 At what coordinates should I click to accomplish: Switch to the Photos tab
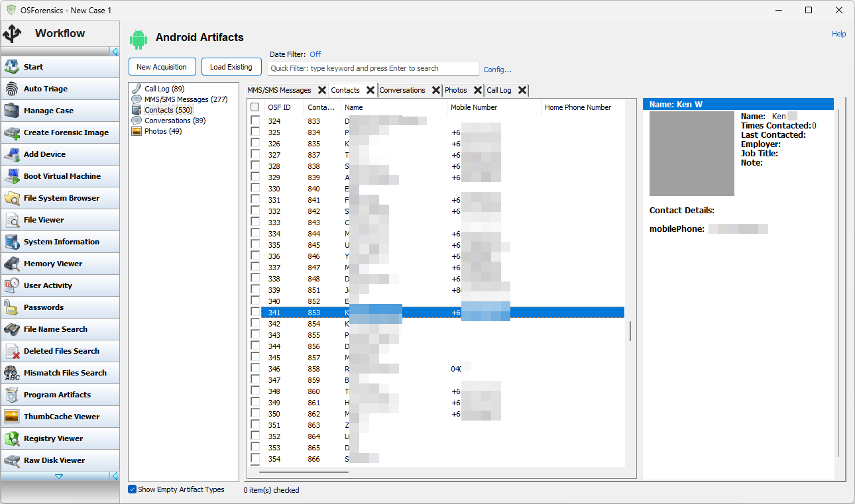tap(456, 90)
